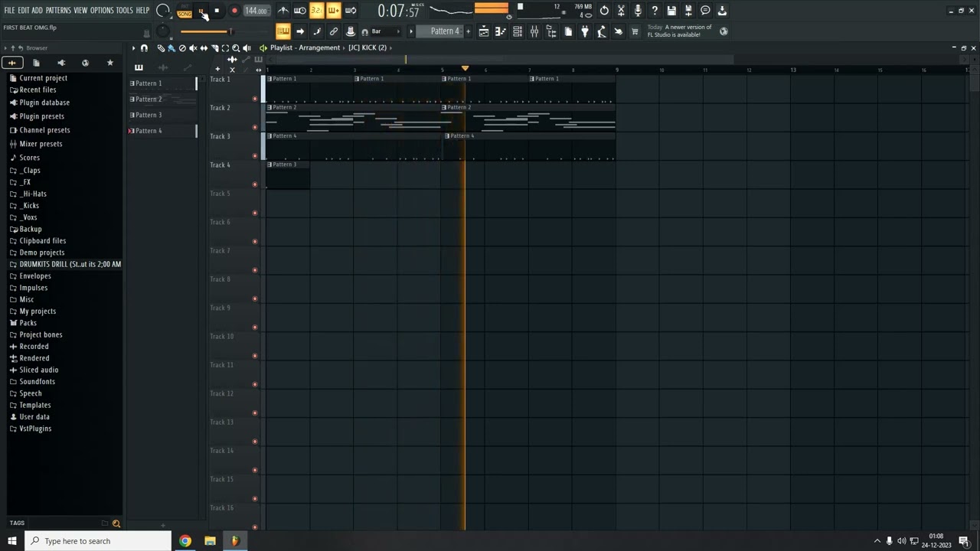Select the mute tool in playlist toolbar
Viewport: 980px width, 551px height.
pos(193,48)
